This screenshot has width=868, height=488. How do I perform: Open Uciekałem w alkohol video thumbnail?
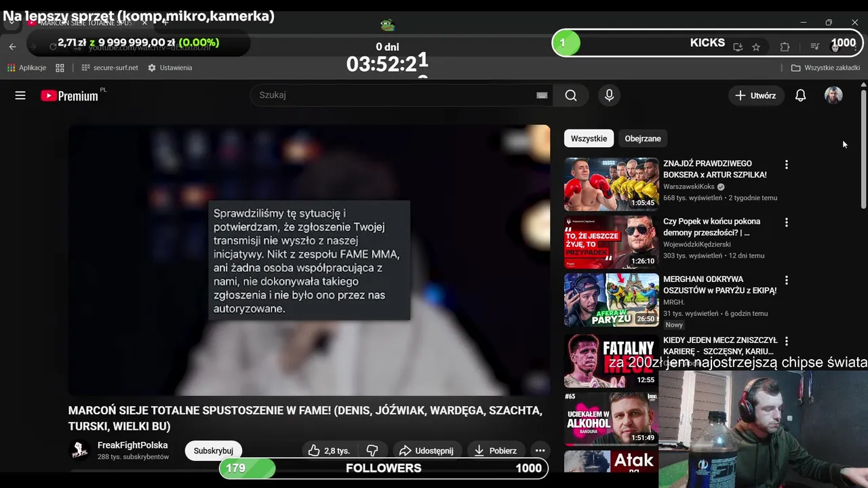tap(611, 418)
